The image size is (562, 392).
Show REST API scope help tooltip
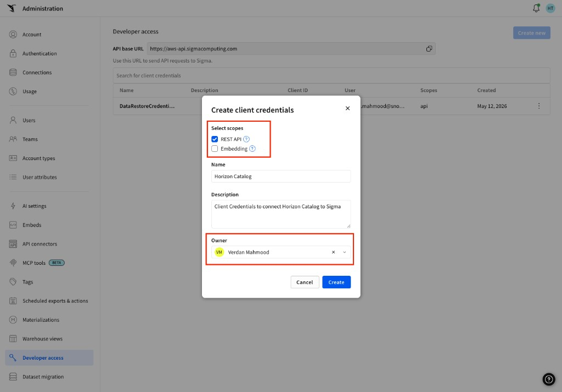point(246,139)
